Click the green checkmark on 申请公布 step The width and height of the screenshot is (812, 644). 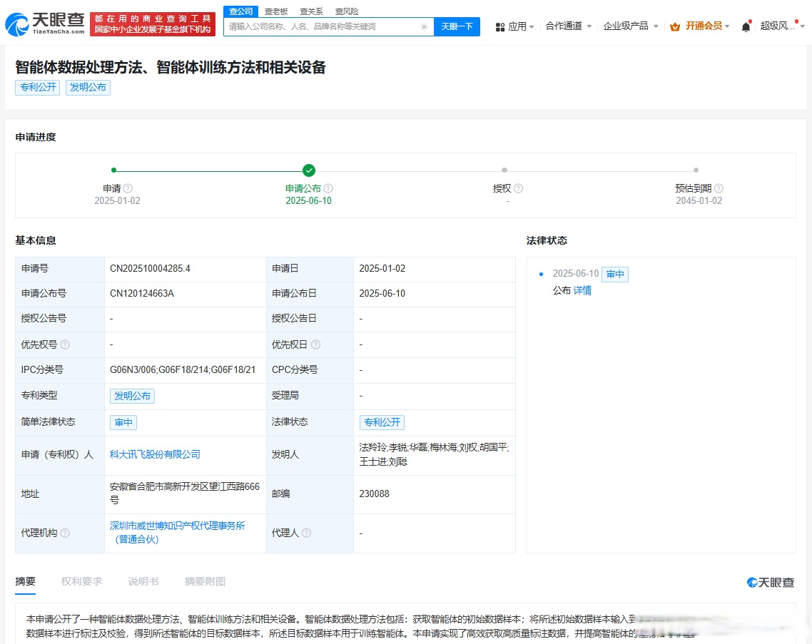tap(308, 170)
